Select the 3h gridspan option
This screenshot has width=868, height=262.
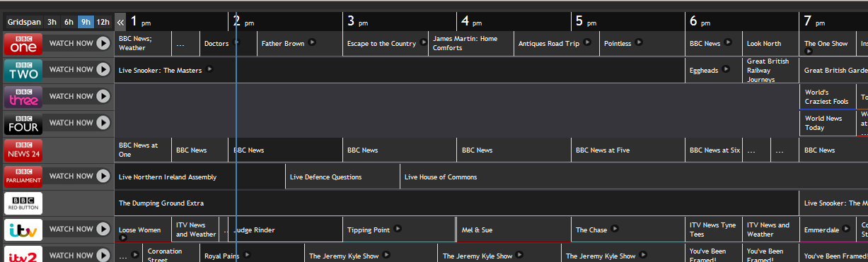(52, 22)
